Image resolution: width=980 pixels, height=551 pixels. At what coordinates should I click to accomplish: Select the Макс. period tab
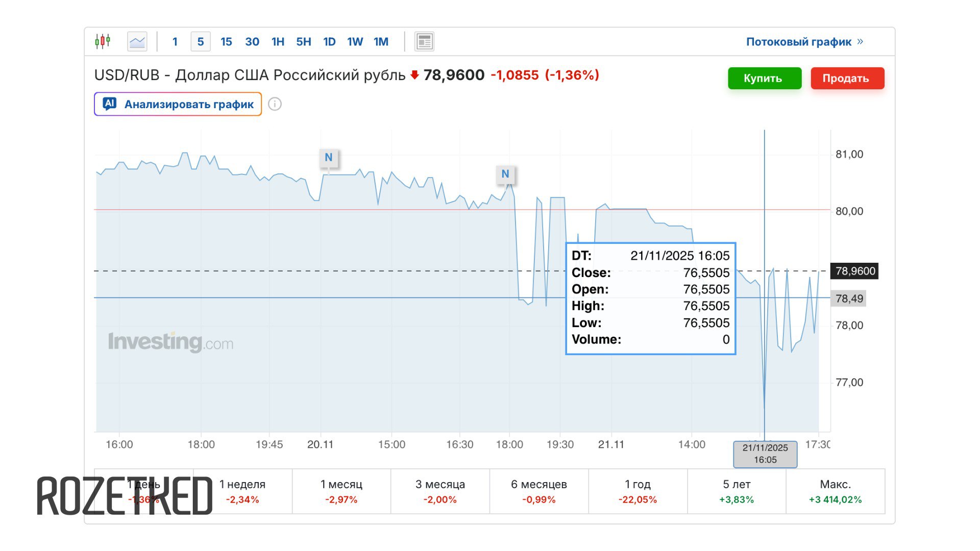835,491
